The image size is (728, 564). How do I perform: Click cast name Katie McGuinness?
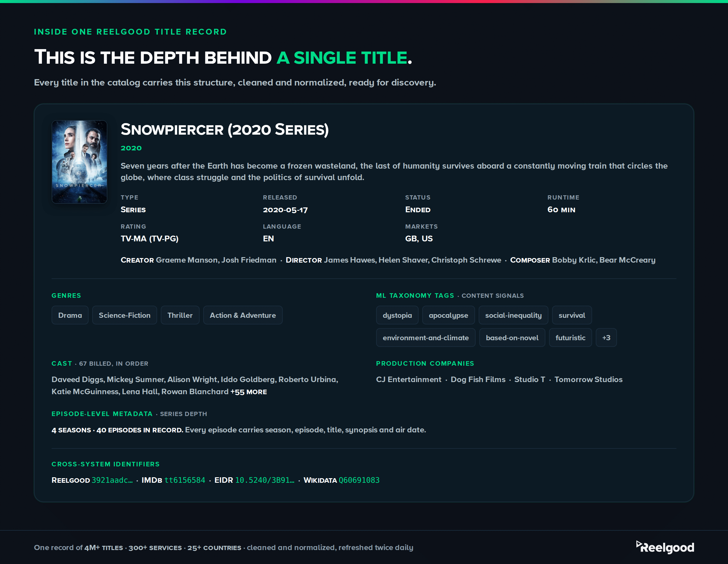click(85, 391)
